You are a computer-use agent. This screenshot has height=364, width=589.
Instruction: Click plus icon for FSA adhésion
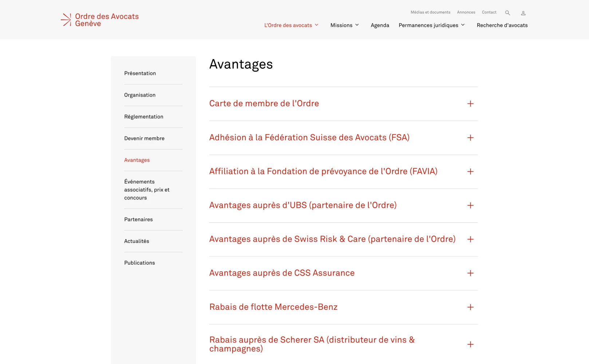tap(470, 138)
